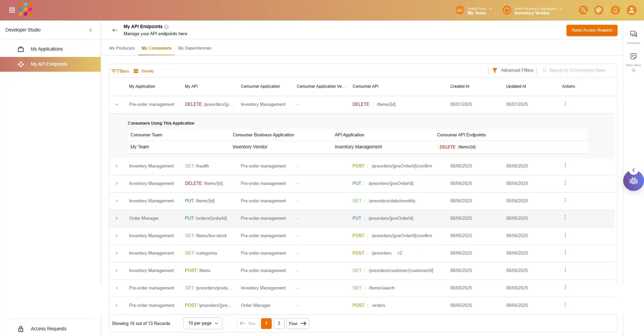This screenshot has width=644, height=336.
Task: Open the theme palette icon
Action: pos(599,10)
